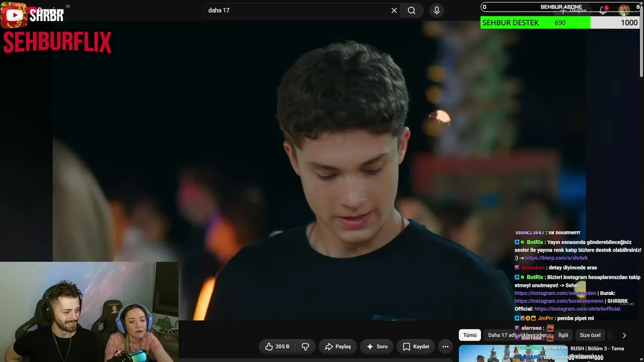The image size is (644, 362).
Task: Like the video showing 205 B likes
Action: (277, 346)
